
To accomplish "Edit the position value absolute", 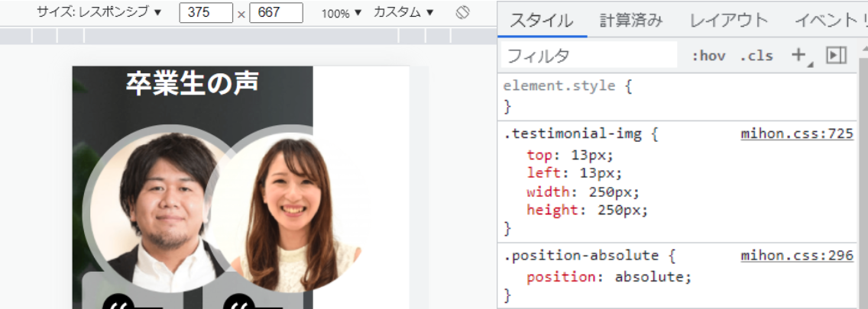I will [x=650, y=276].
